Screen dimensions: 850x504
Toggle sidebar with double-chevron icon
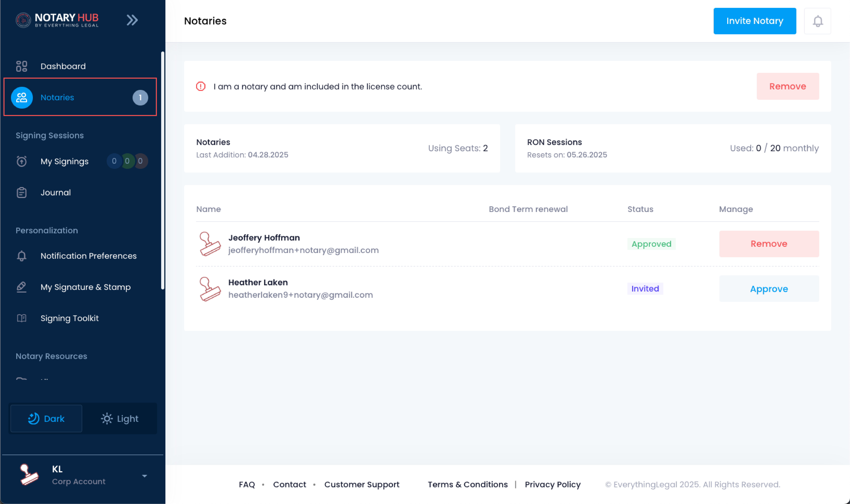pos(132,20)
